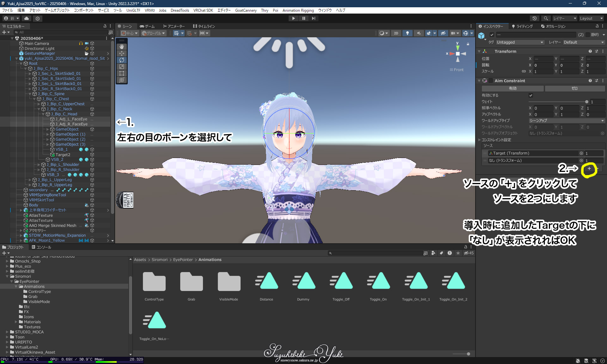Image resolution: width=607 pixels, height=364 pixels.
Task: Switch to the アニメーター tab
Action: point(174,26)
